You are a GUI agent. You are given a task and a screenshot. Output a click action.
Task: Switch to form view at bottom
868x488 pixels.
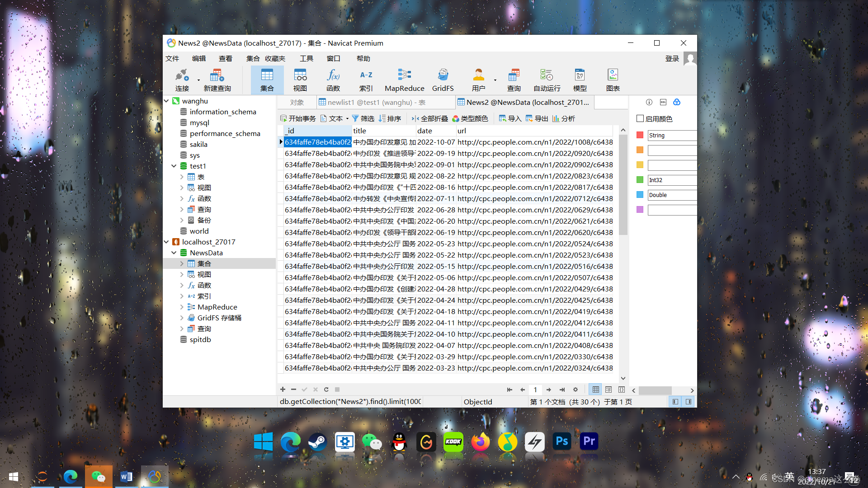point(609,389)
